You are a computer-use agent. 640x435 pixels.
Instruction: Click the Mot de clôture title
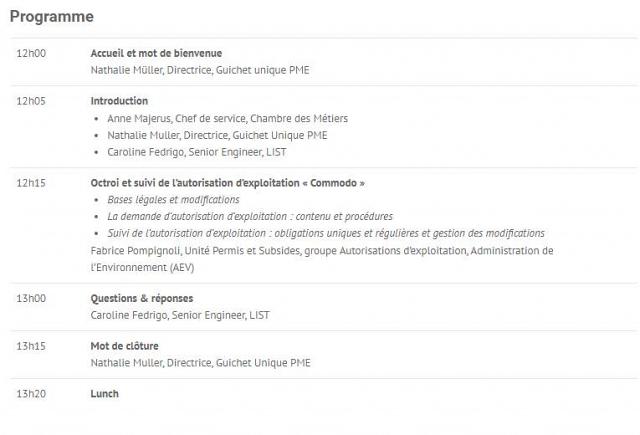coord(124,346)
